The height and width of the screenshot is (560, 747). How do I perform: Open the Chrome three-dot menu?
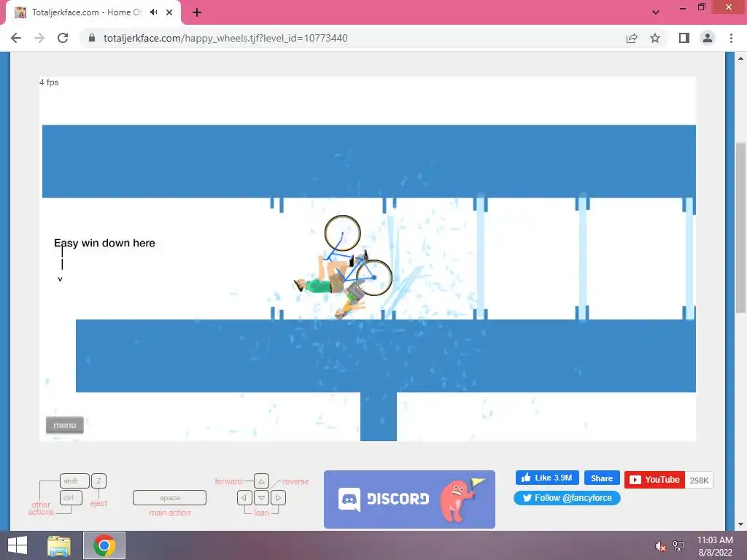click(731, 38)
